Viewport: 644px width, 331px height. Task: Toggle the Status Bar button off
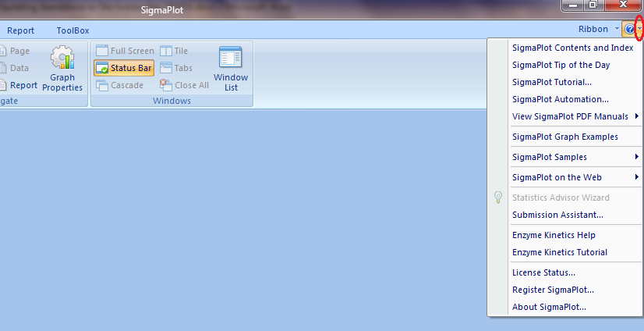pyautogui.click(x=124, y=68)
